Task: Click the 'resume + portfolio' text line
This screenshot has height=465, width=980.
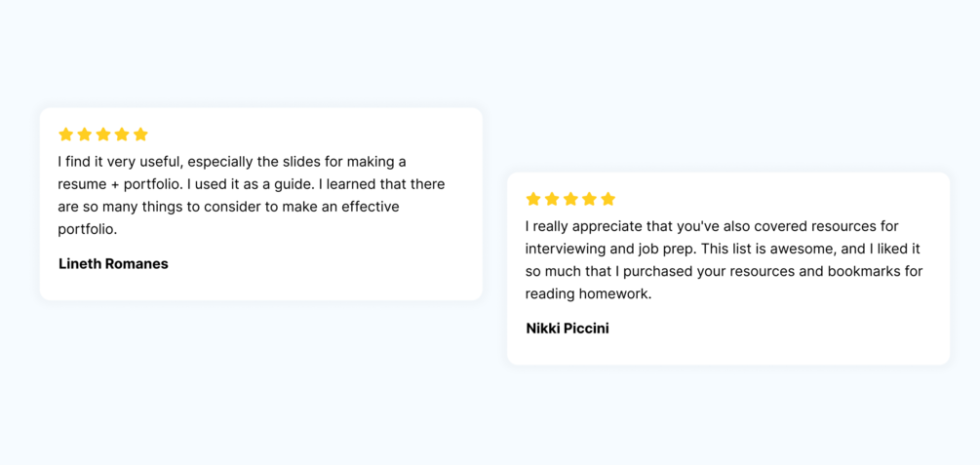Action: 251,184
